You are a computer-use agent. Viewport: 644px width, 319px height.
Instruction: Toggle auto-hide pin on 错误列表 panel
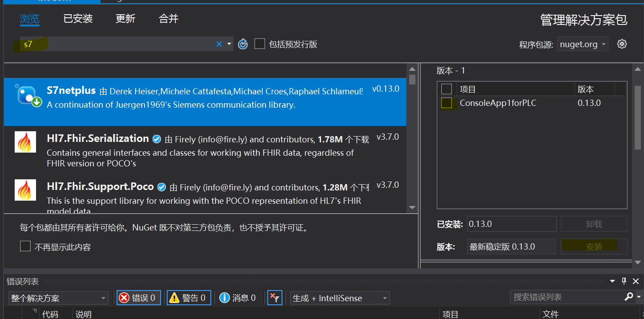[x=624, y=281]
